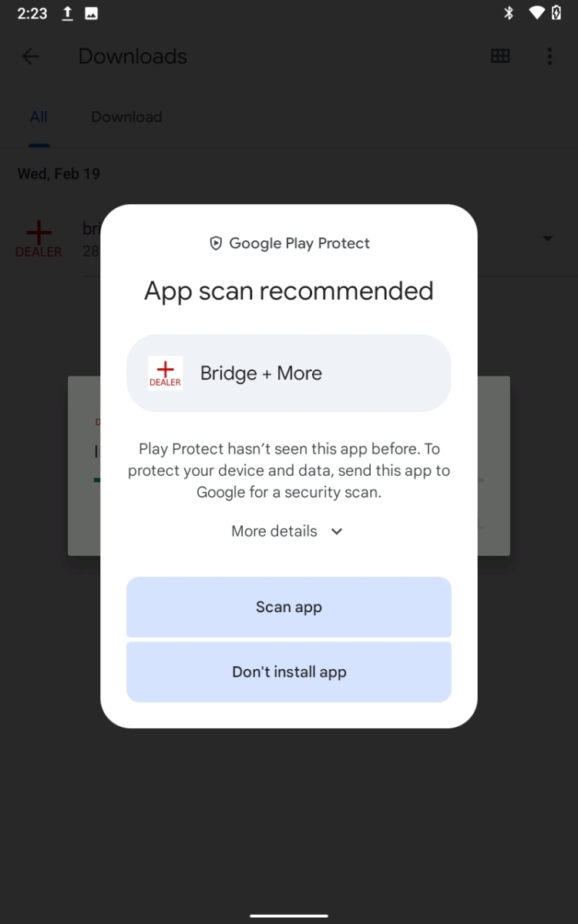This screenshot has height=924, width=578.
Task: Tap the Bridge + More app icon in dialog
Action: pos(166,373)
